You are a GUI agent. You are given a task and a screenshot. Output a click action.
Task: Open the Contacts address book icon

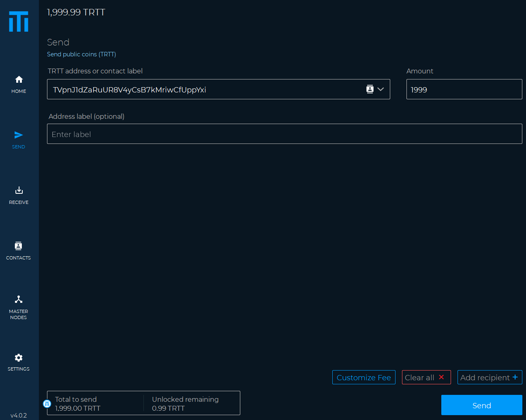pyautogui.click(x=19, y=246)
